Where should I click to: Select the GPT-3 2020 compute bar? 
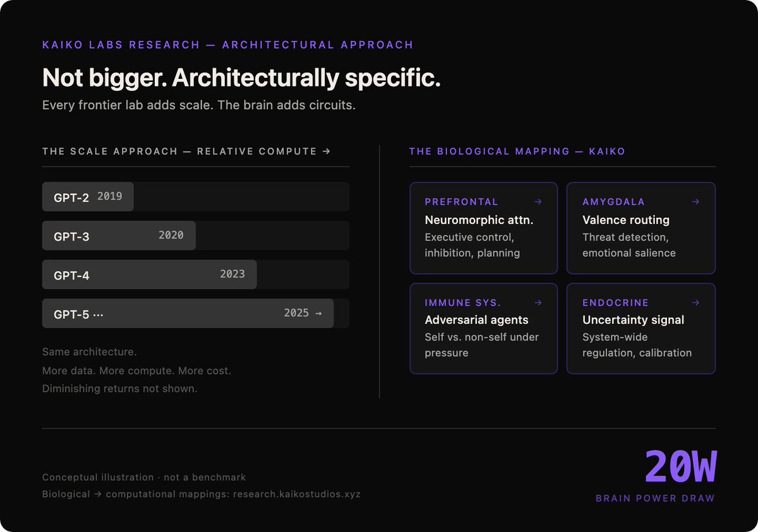119,235
